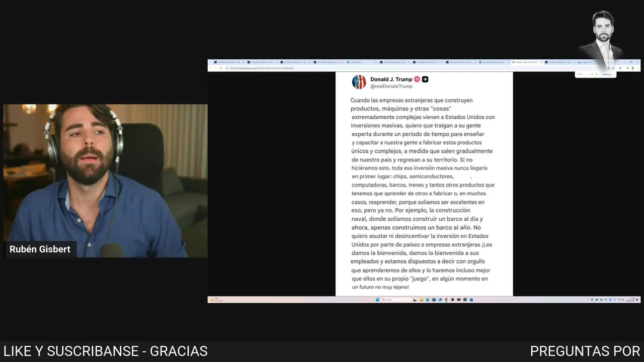Increase zoom with the plus button
The height and width of the screenshot is (362, 644).
597,74
